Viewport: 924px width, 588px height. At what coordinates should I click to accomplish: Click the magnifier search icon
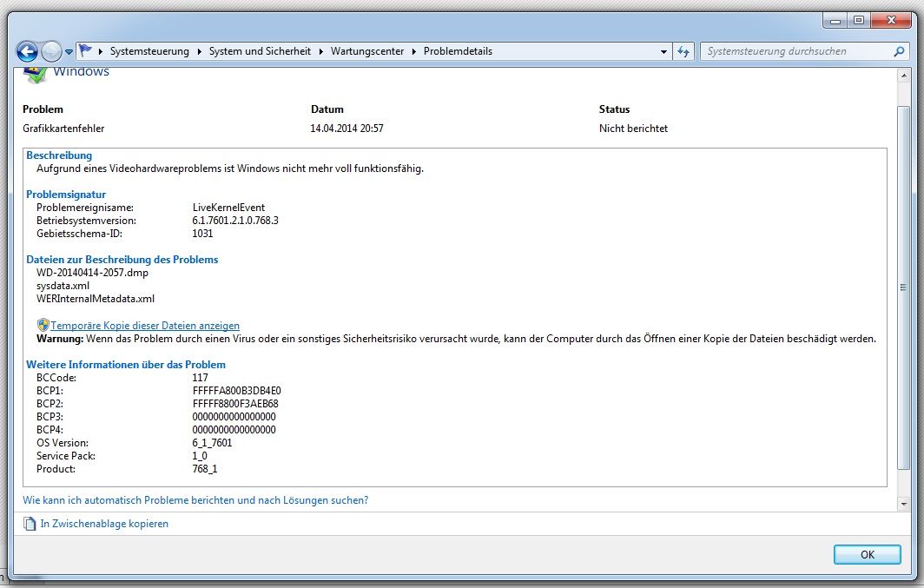pyautogui.click(x=899, y=52)
